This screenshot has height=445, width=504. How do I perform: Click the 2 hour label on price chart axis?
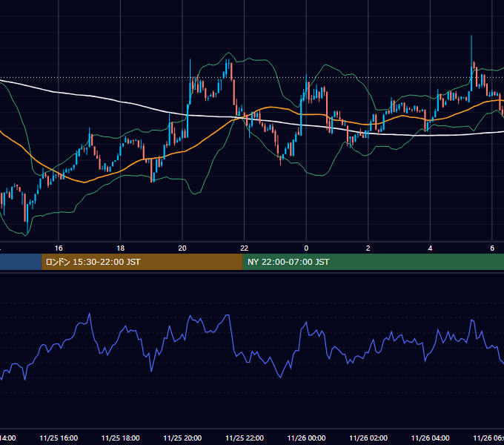(x=368, y=248)
